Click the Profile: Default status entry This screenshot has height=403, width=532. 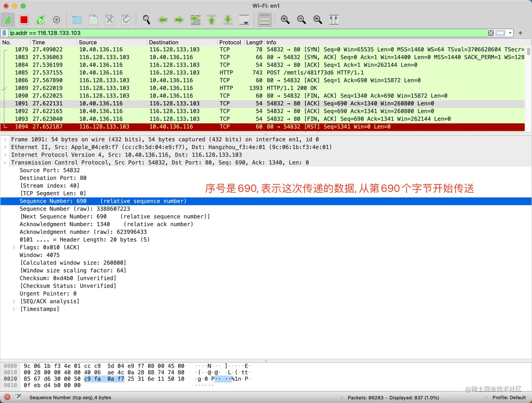coord(509,398)
